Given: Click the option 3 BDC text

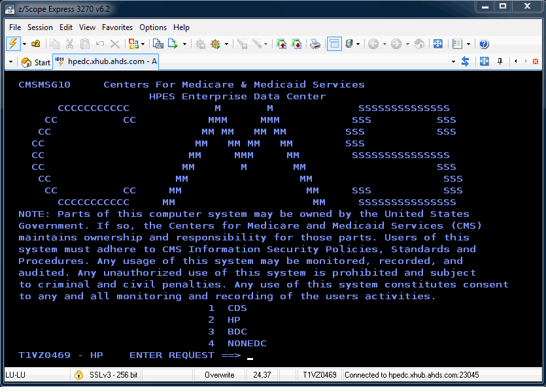Looking at the screenshot, I should tap(228, 332).
